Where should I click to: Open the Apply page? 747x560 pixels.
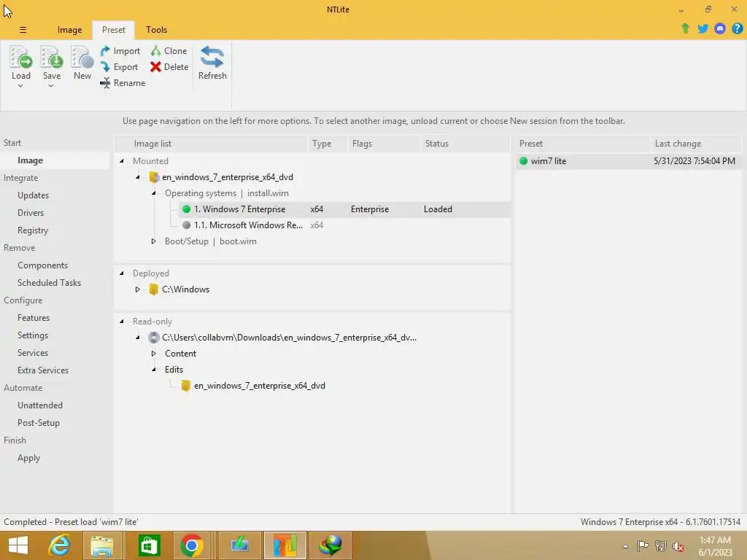[x=29, y=458]
